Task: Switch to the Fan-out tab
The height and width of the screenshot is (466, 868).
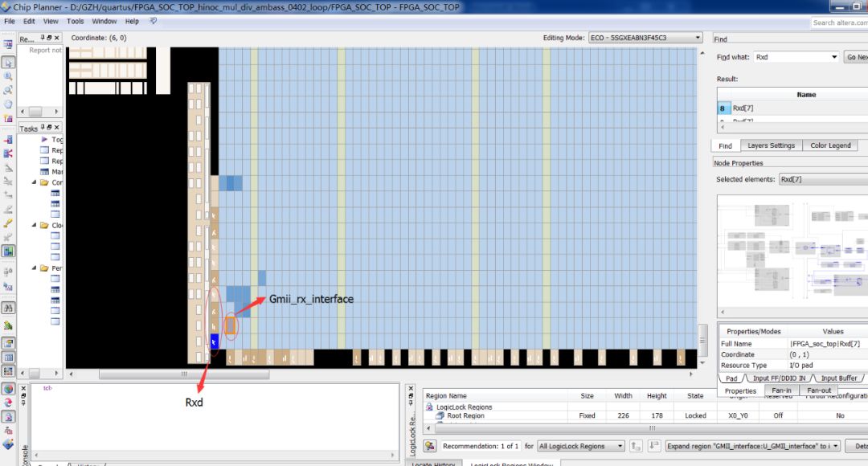Action: [819, 390]
